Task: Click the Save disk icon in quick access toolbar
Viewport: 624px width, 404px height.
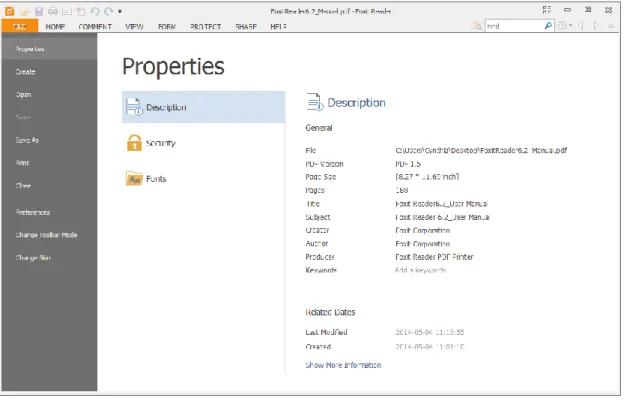Action: (x=39, y=12)
